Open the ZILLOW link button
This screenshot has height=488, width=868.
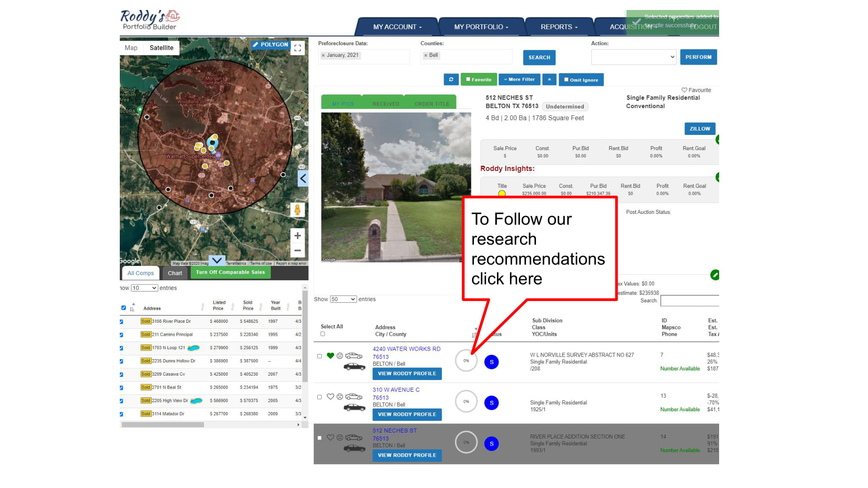(700, 129)
